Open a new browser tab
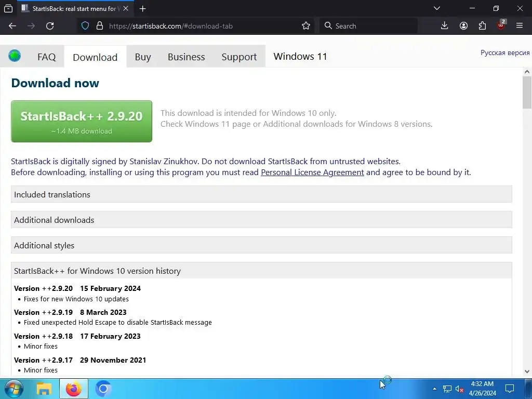532x399 pixels. click(142, 9)
